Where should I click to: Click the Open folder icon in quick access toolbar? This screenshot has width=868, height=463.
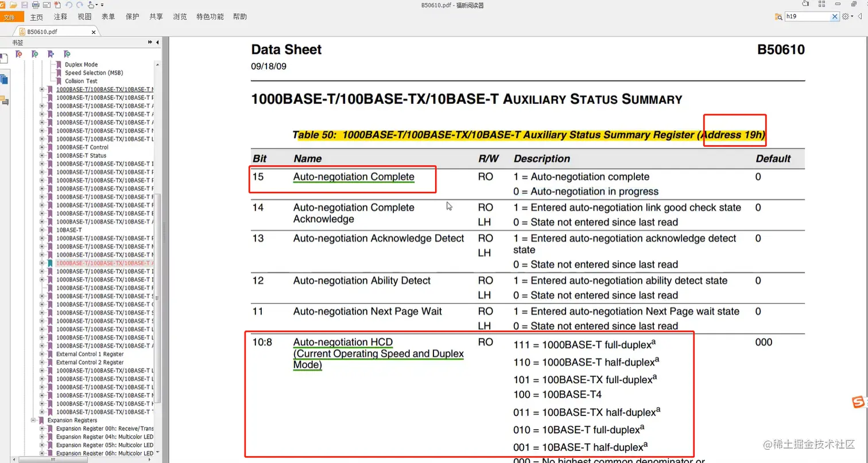tap(13, 5)
